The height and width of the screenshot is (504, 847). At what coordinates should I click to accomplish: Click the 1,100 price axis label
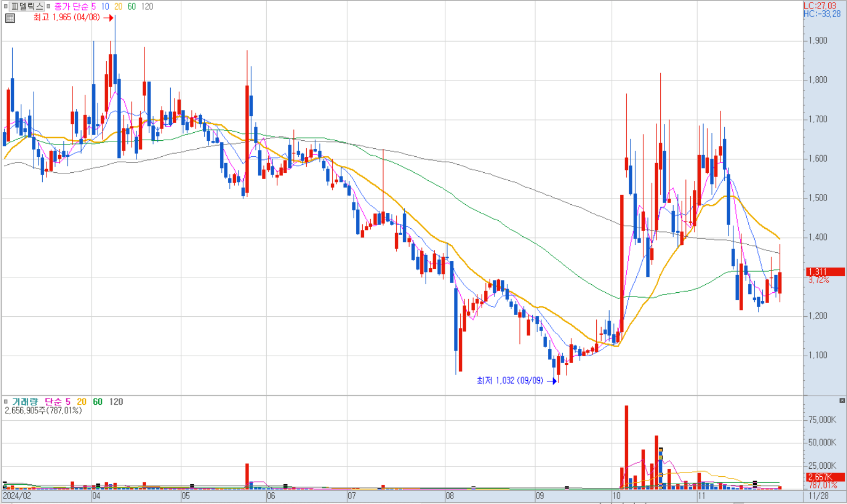point(818,355)
